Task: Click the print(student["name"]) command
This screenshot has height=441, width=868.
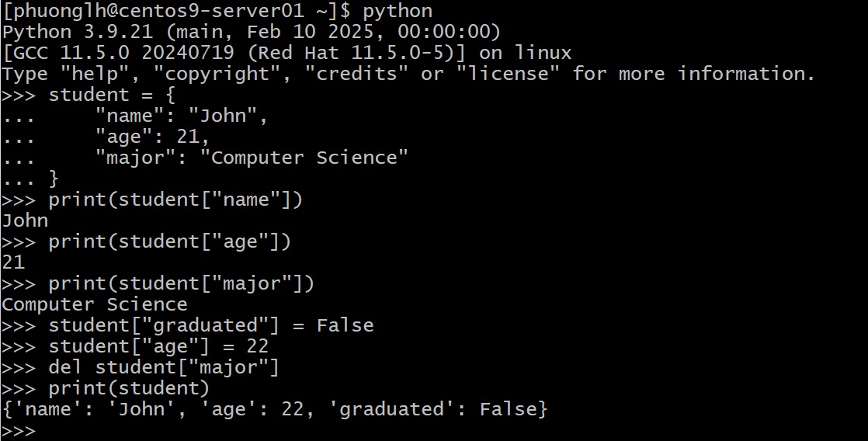Action: pyautogui.click(x=175, y=200)
